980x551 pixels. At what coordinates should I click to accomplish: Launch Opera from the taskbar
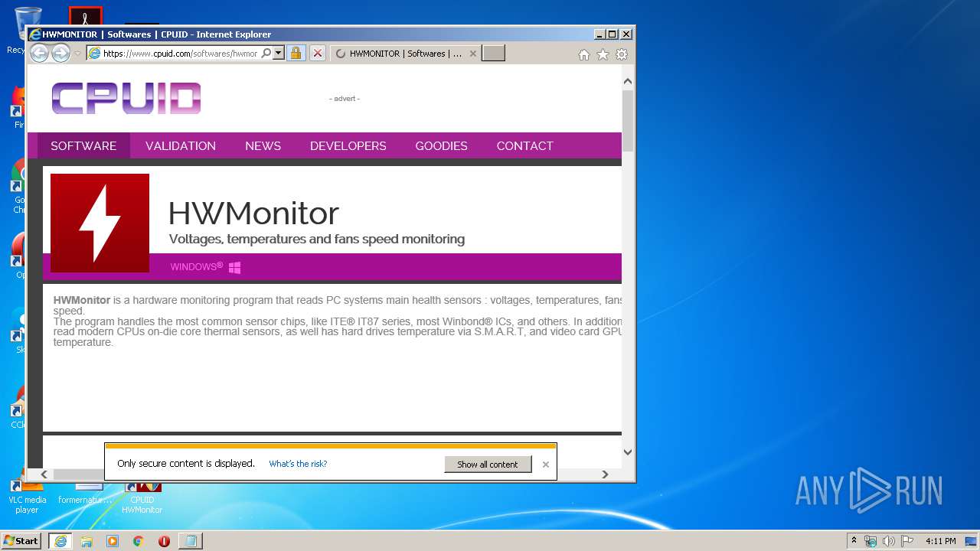[x=164, y=541]
